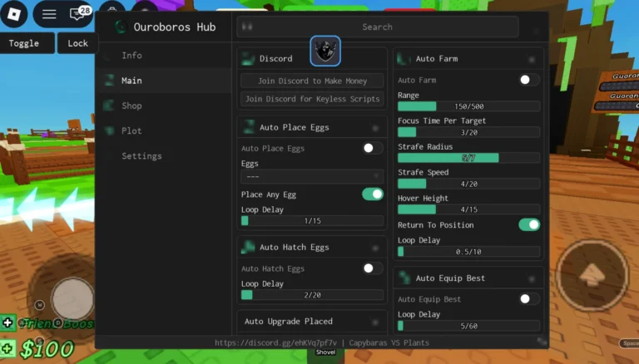
Task: Click the Auto Hatch Eggs section icon
Action: [x=248, y=247]
